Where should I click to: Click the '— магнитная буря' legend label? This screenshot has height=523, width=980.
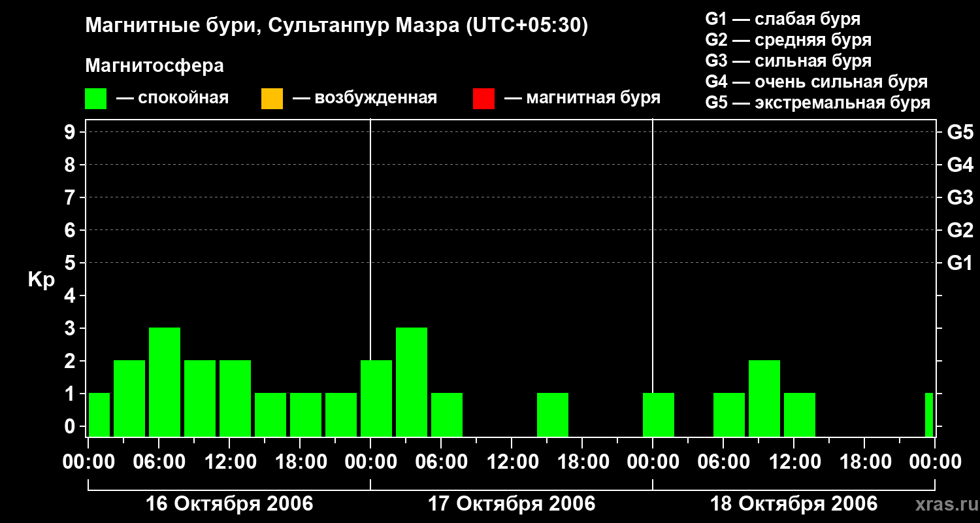[582, 98]
